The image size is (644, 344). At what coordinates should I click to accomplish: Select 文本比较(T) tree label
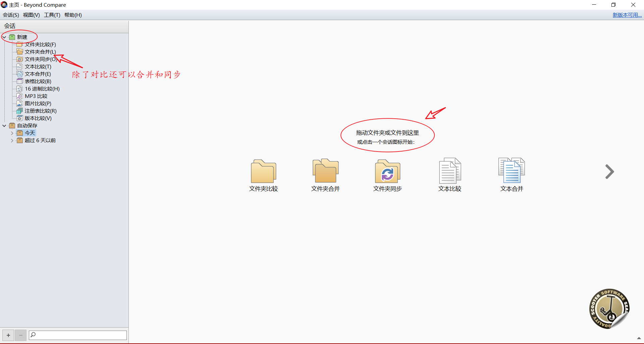click(x=38, y=66)
